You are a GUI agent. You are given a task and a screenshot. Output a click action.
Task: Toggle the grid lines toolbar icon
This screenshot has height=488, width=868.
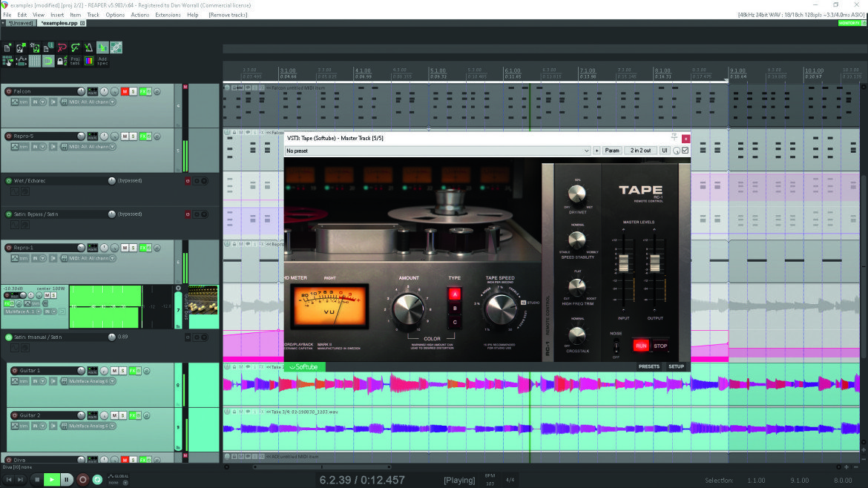coord(35,61)
